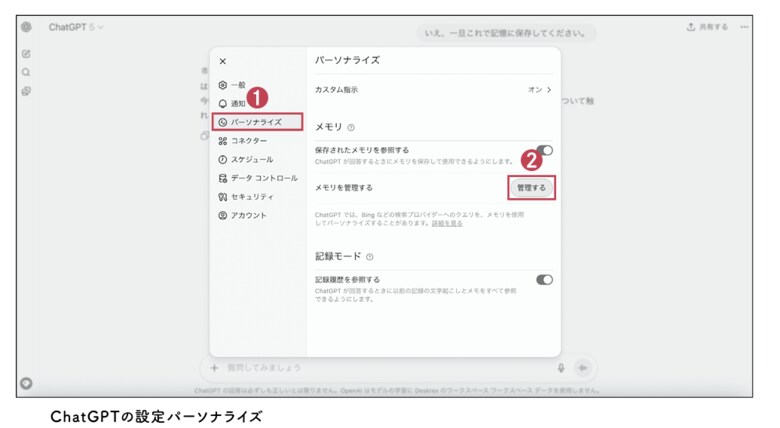Open search chats icon in sidebar
This screenshot has width=780, height=428.
point(26,73)
